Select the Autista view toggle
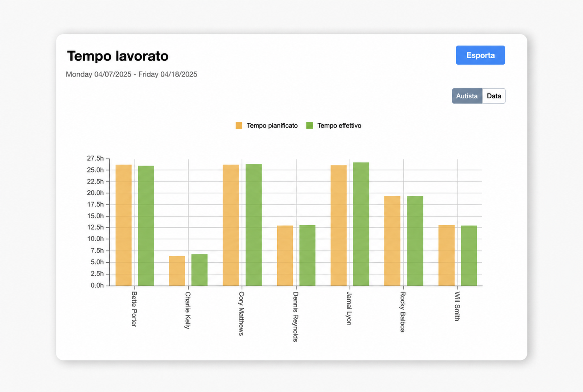This screenshot has height=392, width=583. (x=467, y=96)
